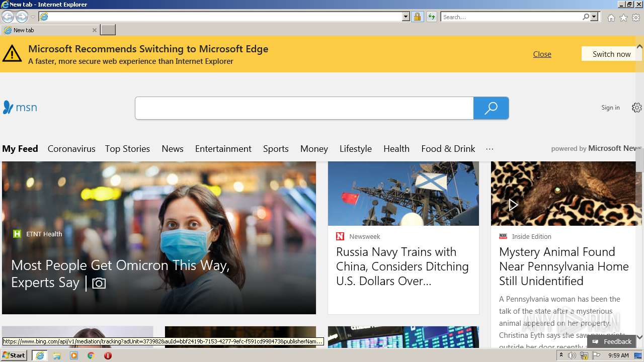The width and height of the screenshot is (644, 362).
Task: Click the scroll down arrow at the page bottom
Action: point(639,337)
